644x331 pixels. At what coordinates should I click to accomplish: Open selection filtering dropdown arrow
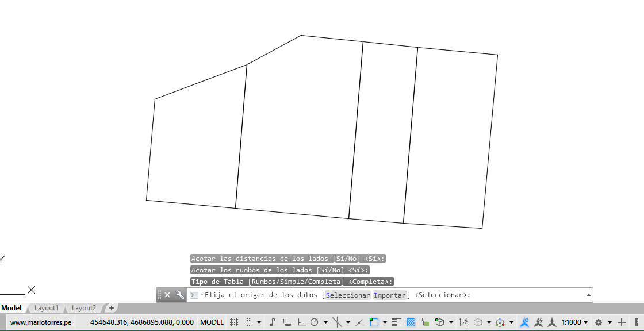pos(489,322)
